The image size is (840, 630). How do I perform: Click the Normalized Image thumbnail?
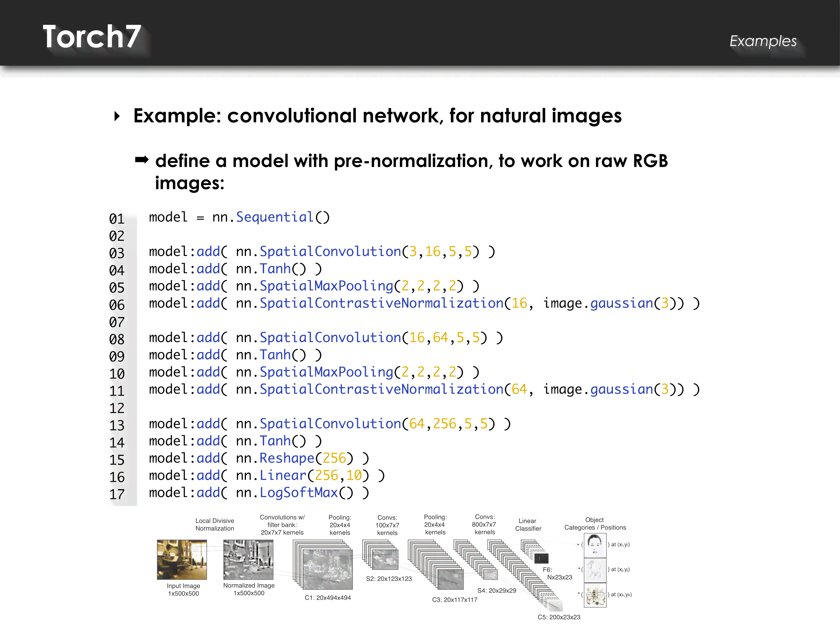pos(248,560)
